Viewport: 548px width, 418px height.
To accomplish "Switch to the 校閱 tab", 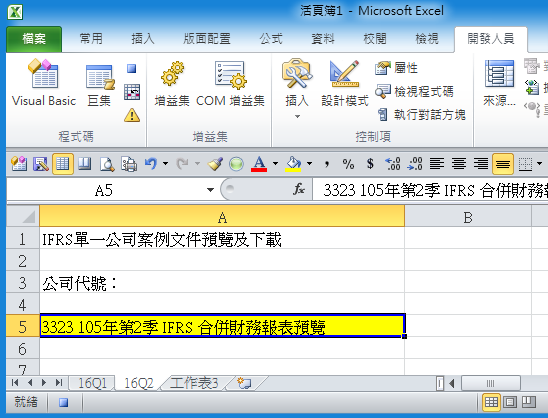I will click(375, 39).
